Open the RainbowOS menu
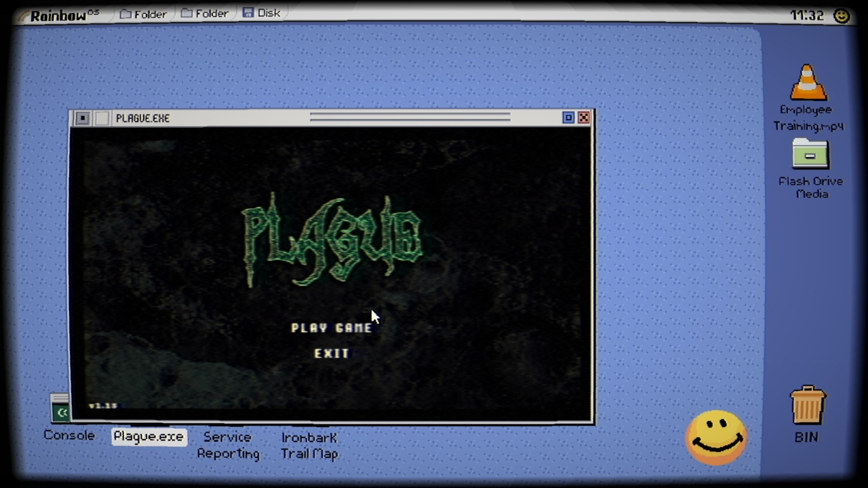This screenshot has width=868, height=488. (x=60, y=14)
